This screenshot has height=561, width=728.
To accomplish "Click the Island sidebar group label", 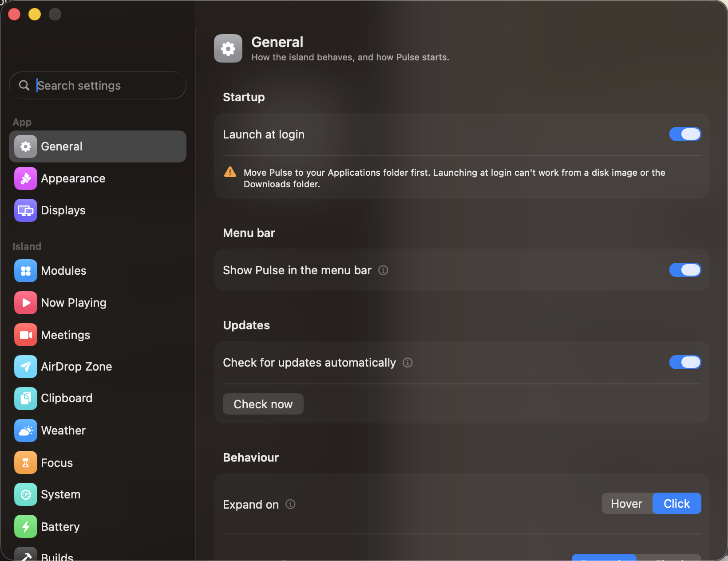I will pyautogui.click(x=27, y=246).
